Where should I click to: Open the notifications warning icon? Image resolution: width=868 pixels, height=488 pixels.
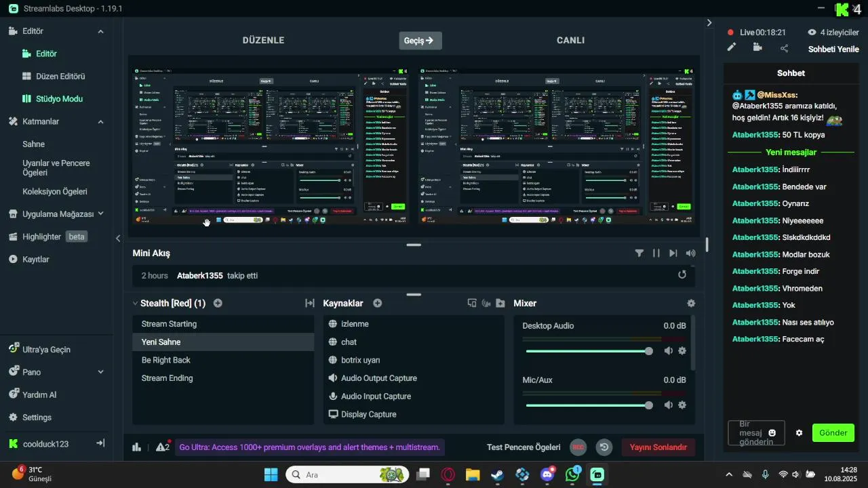point(163,447)
